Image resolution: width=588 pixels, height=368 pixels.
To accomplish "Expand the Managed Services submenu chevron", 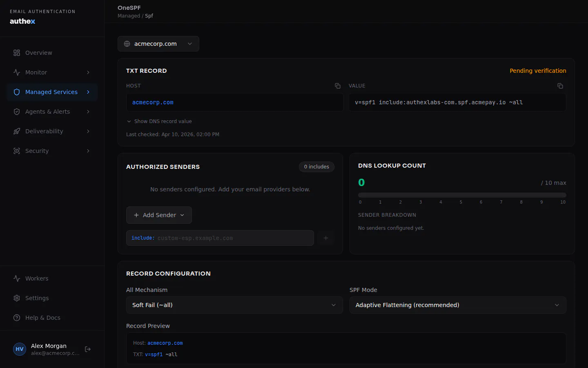I will (88, 92).
